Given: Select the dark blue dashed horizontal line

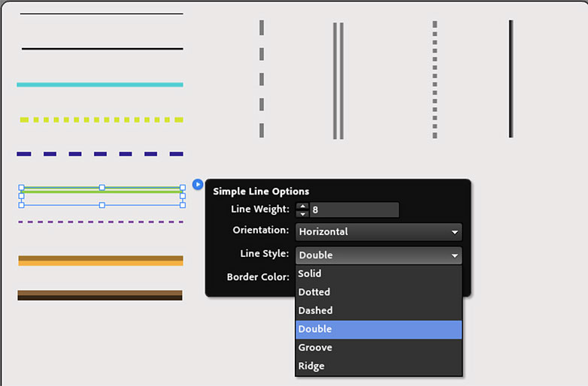Looking at the screenshot, I should (x=100, y=154).
